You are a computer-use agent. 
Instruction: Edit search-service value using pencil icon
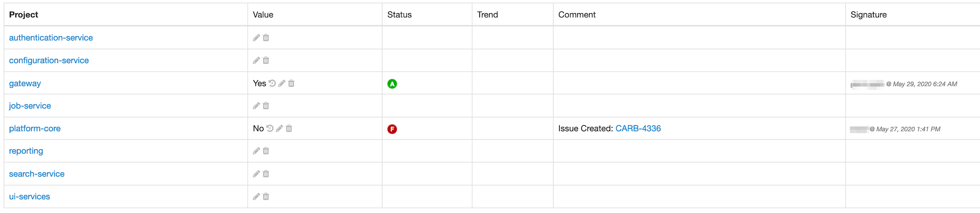[x=256, y=174]
